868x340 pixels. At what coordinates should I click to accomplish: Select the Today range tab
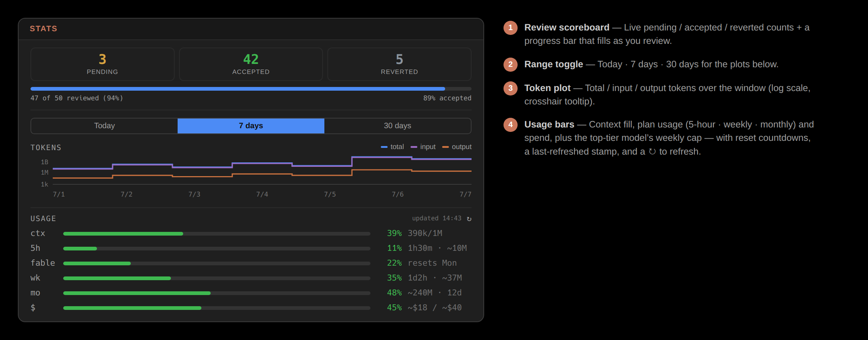tap(104, 126)
